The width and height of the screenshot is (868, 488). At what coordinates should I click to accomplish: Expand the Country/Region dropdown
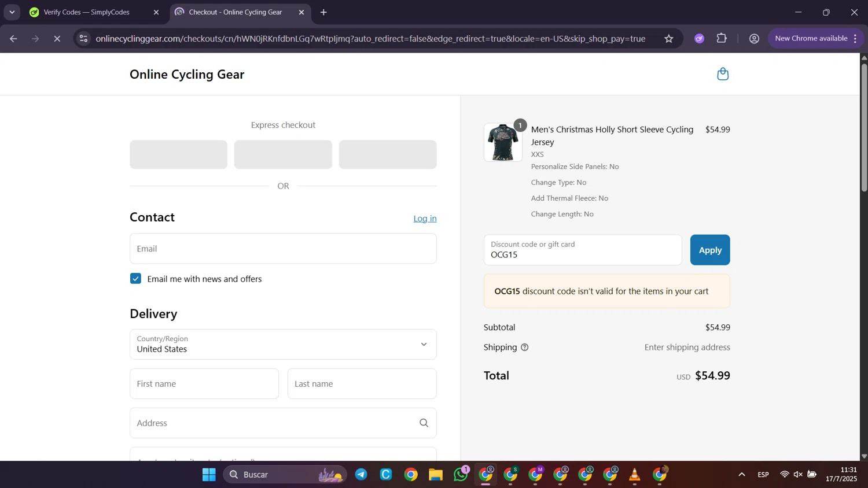[x=283, y=344]
